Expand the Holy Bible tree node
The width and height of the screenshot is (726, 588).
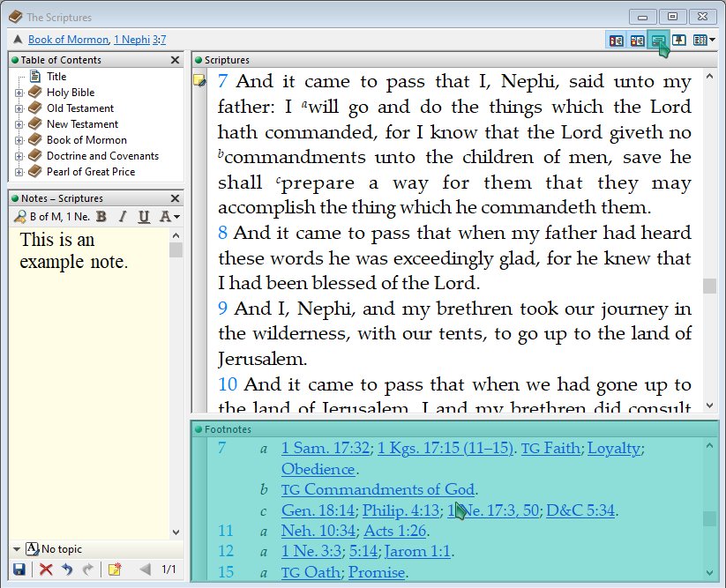pyautogui.click(x=19, y=93)
